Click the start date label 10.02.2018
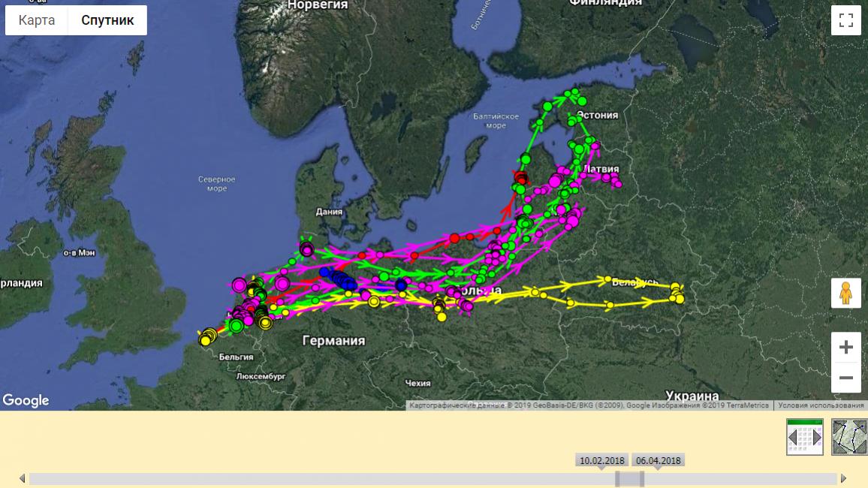This screenshot has height=488, width=868. tap(601, 460)
